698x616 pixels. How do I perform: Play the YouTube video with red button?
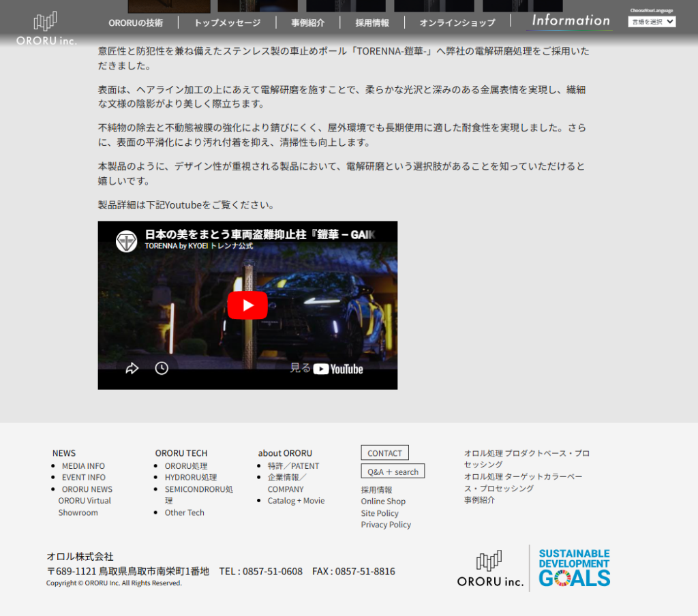tap(247, 305)
